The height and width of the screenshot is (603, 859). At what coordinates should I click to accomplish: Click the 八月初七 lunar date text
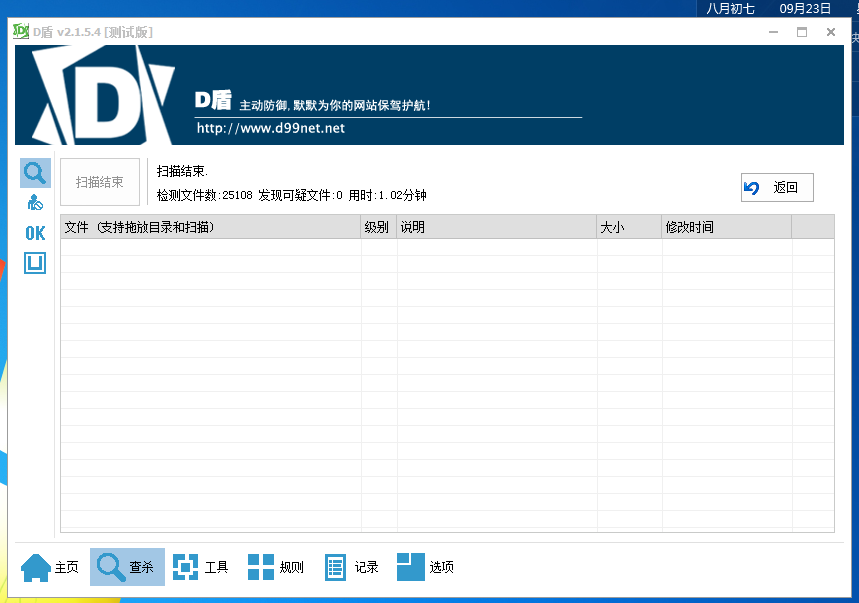(x=730, y=8)
